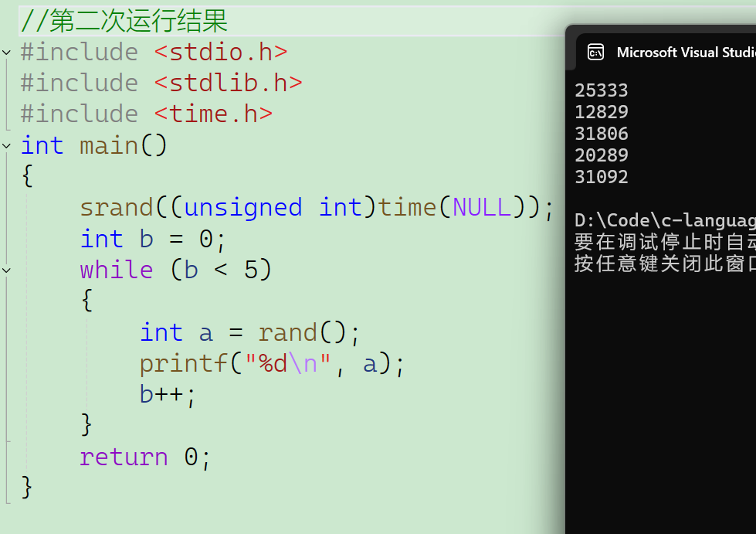The height and width of the screenshot is (534, 756).
Task: Click the console line starting 要在调试停止时
Action: point(665,242)
